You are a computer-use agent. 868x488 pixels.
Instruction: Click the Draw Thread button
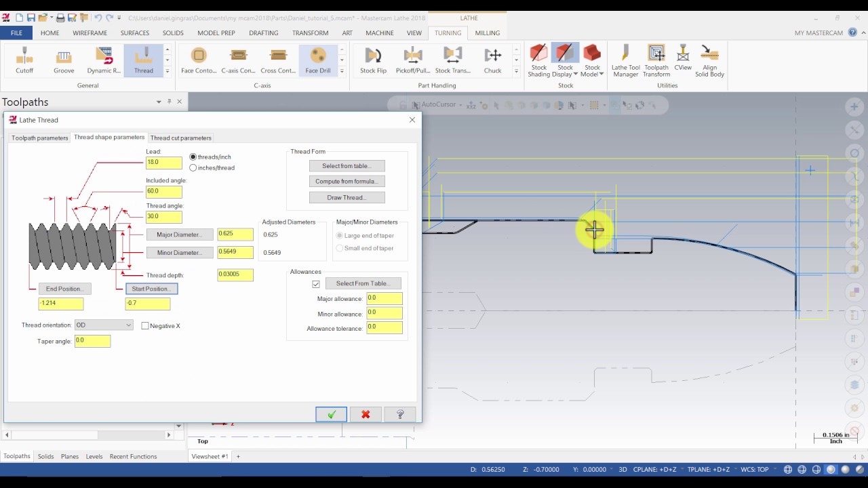347,197
